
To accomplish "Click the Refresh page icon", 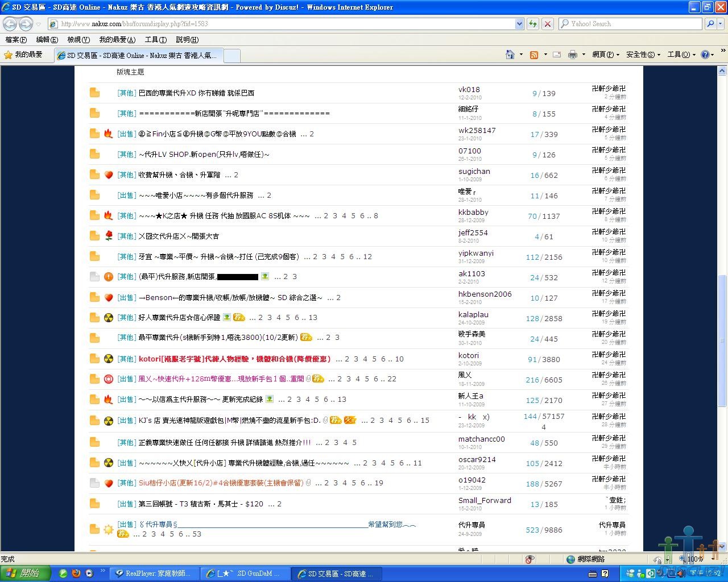I will click(x=533, y=24).
